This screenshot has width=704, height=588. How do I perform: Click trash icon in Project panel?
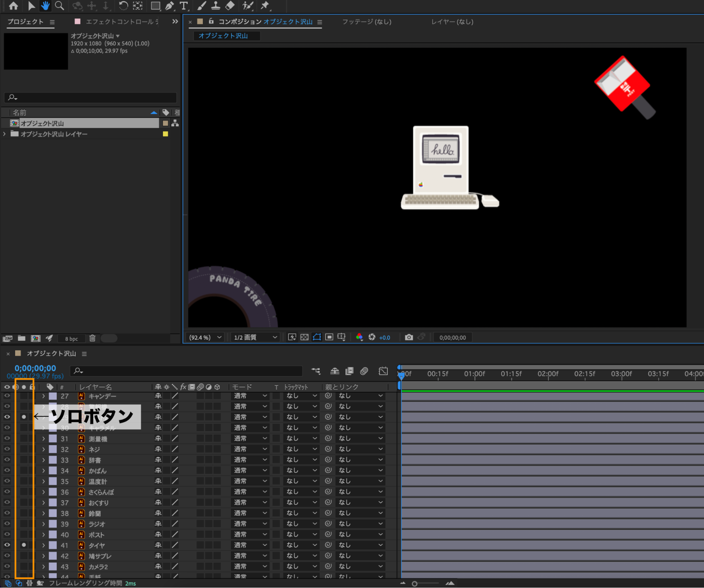pyautogui.click(x=92, y=338)
